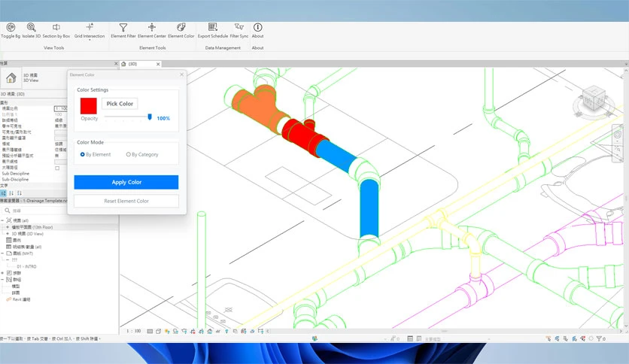This screenshot has width=629, height=364.
Task: Click the ViewCube in the 3D view
Action: coord(594,100)
